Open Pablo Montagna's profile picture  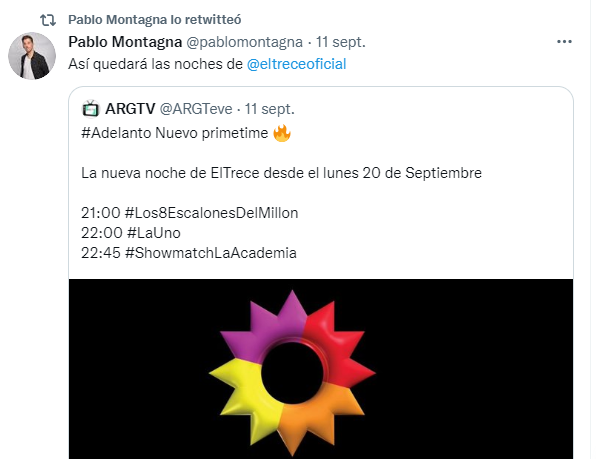32,56
